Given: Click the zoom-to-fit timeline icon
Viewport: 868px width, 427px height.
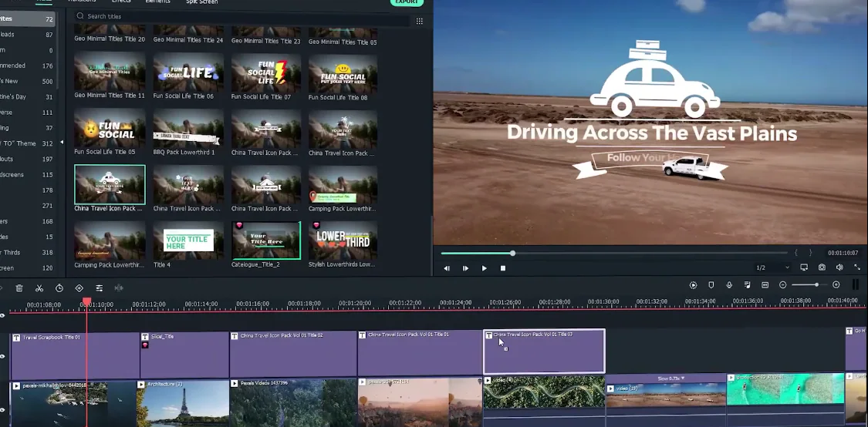Looking at the screenshot, I should click(x=765, y=285).
